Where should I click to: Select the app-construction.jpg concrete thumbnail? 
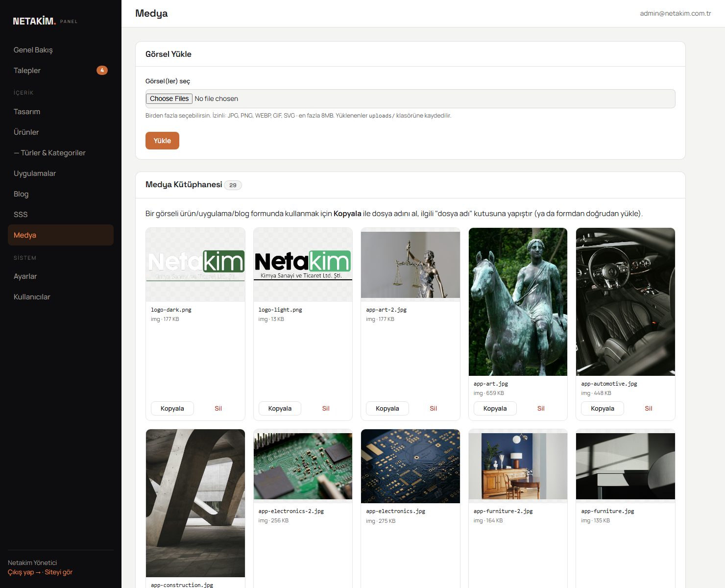pos(195,503)
